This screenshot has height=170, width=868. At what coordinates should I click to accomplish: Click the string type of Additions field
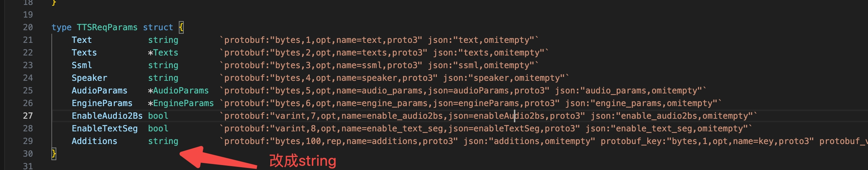163,141
